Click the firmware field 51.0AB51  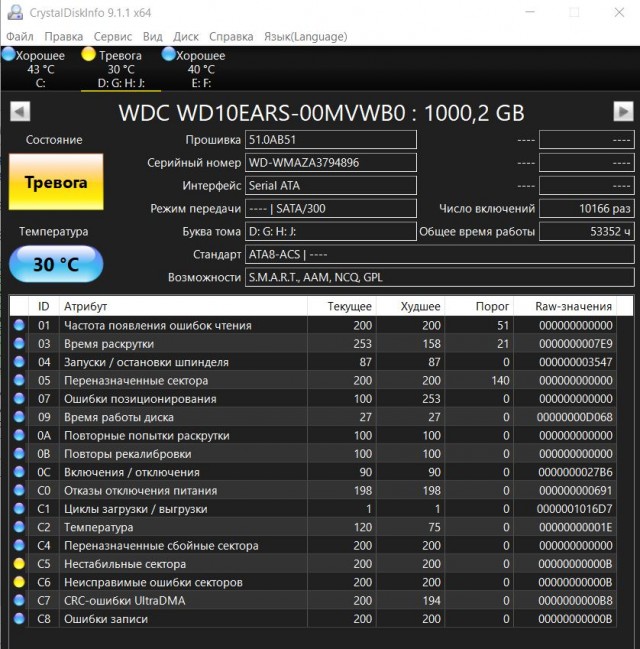pyautogui.click(x=331, y=139)
